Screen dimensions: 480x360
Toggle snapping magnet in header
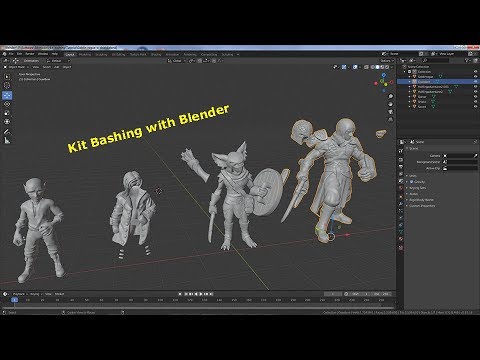[200, 61]
